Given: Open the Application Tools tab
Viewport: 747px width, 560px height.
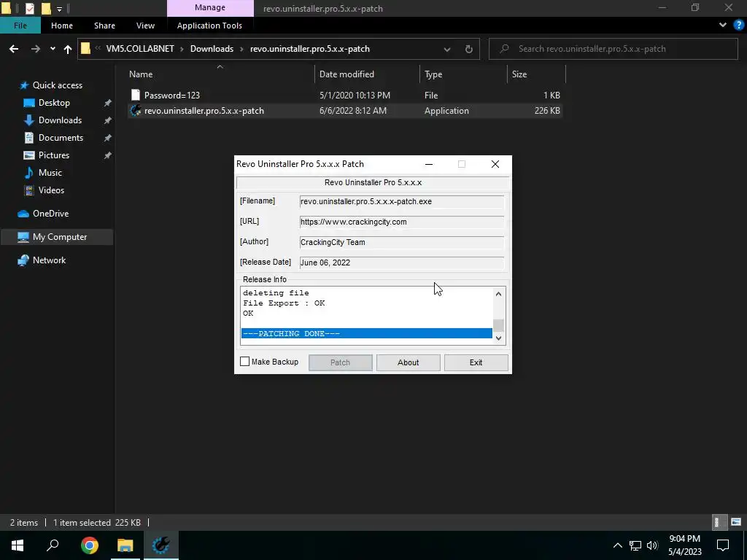Looking at the screenshot, I should coord(209,26).
